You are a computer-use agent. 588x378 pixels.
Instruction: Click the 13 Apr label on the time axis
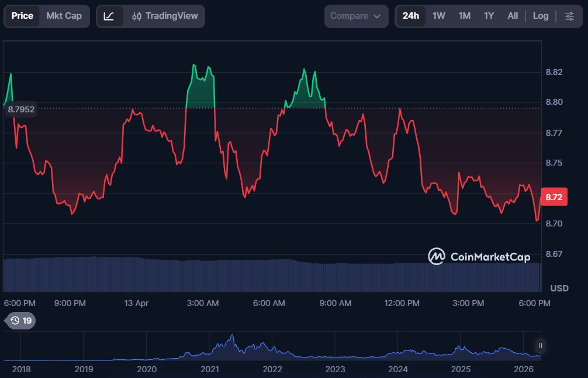tap(136, 303)
